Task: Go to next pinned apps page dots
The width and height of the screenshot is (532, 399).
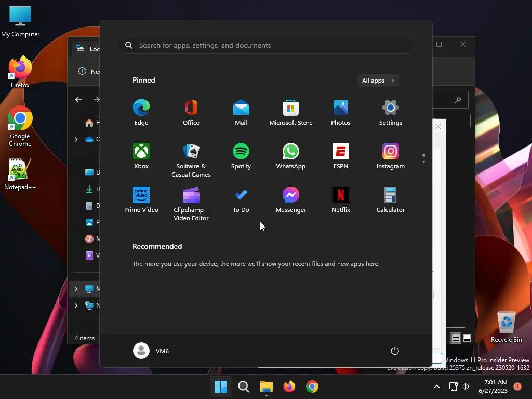Action: 424,158
